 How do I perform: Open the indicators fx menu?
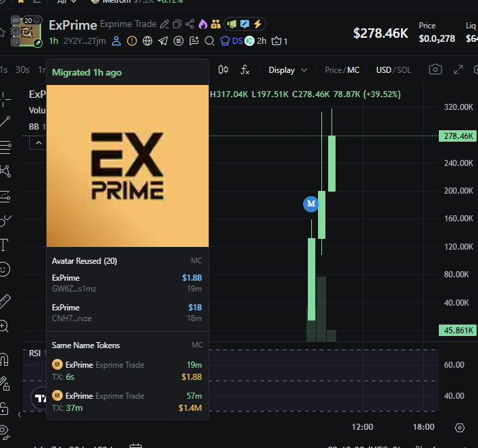point(245,69)
